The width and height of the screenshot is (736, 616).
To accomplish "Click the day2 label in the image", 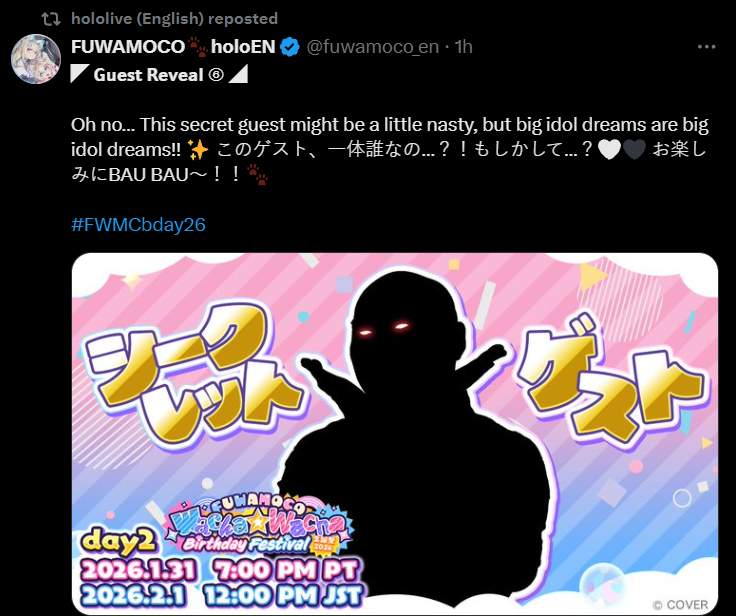I will click(118, 541).
